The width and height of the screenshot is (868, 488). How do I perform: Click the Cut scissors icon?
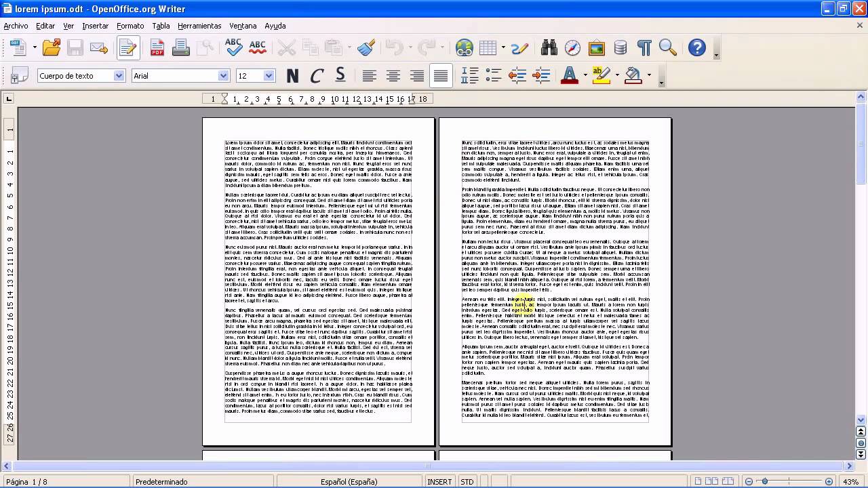pos(286,48)
